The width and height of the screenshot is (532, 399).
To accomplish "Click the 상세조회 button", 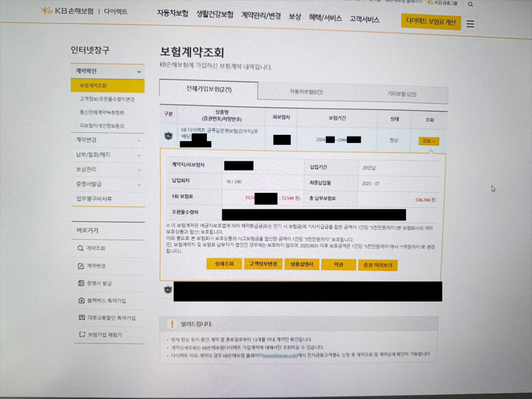I will (x=224, y=264).
